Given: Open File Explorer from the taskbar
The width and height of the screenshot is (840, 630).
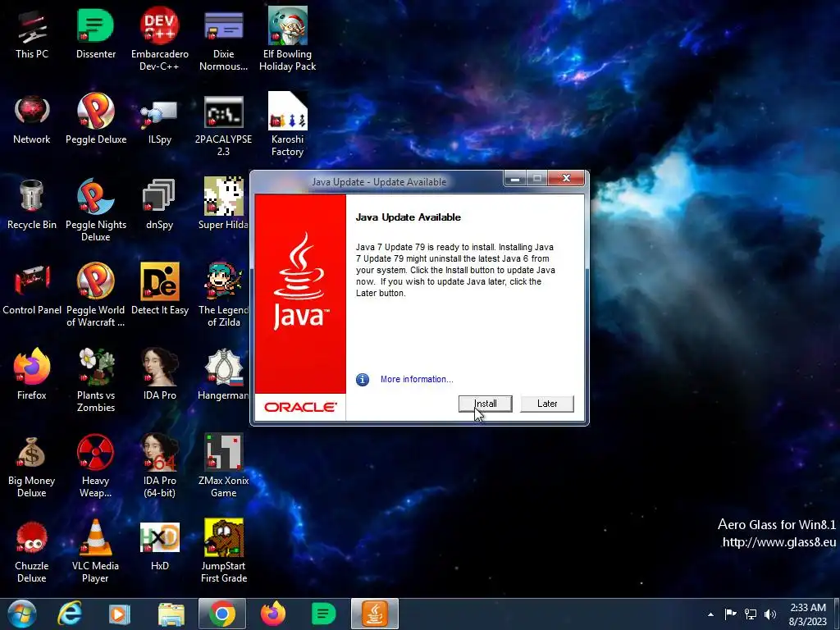Looking at the screenshot, I should click(171, 614).
